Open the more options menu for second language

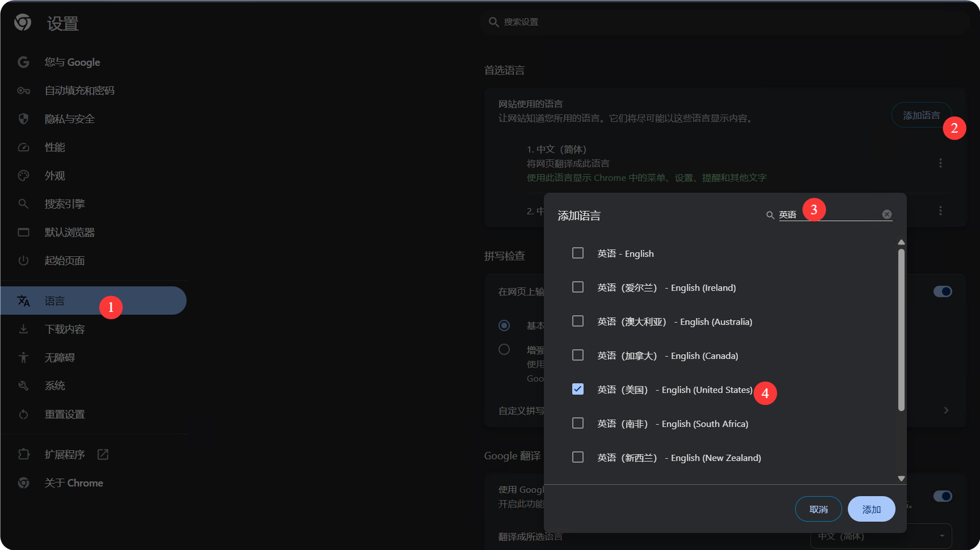940,210
